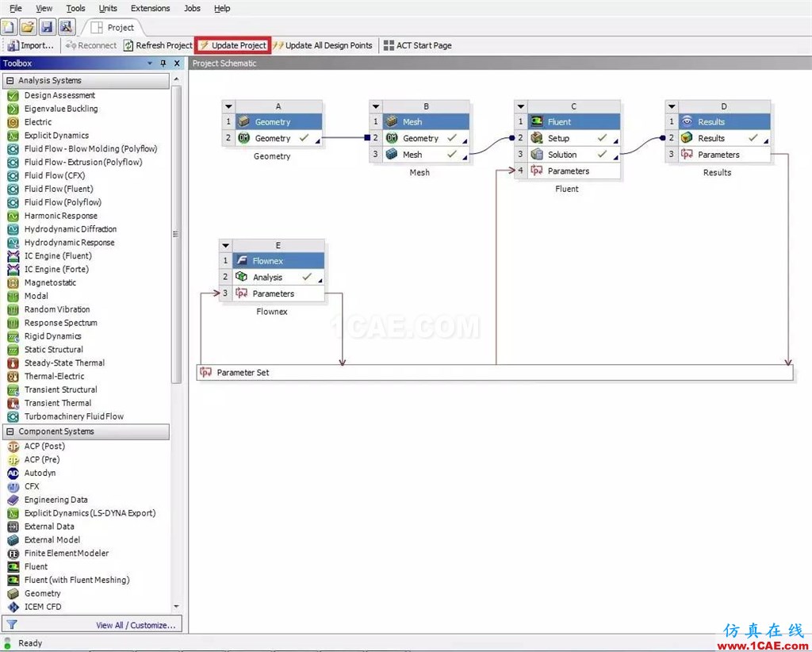812x652 pixels.
Task: Click the Analysis cell icon in Flownex system
Action: click(241, 277)
